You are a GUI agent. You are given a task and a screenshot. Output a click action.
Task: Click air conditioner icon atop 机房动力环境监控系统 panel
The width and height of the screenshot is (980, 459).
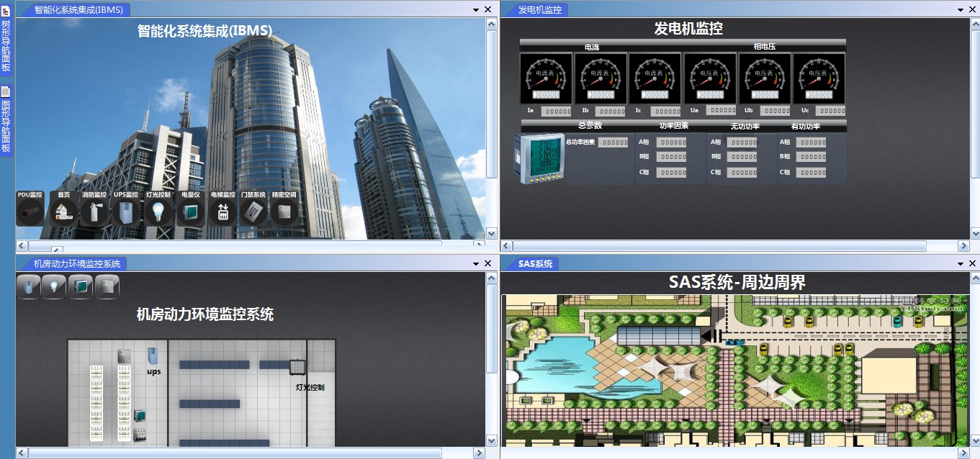pos(107,286)
